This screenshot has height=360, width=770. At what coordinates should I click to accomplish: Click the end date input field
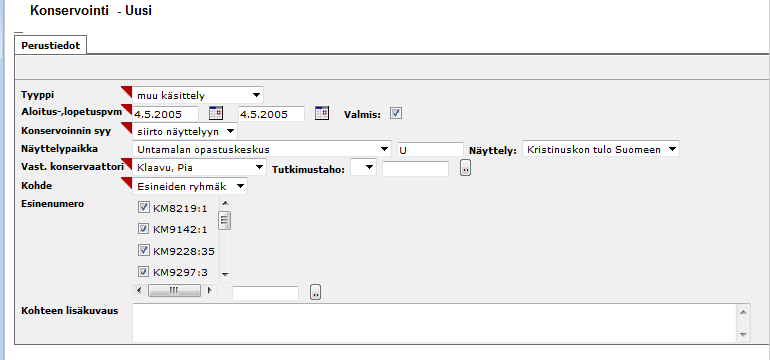(271, 114)
